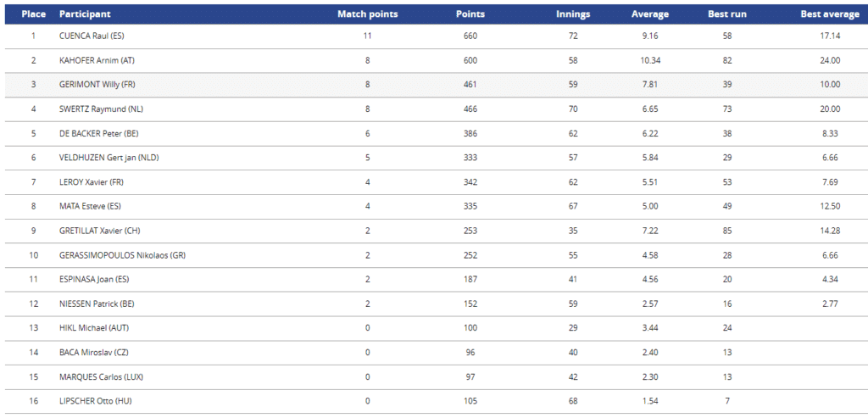The image size is (868, 418).
Task: Sort by the Place column header
Action: pyautogui.click(x=33, y=14)
